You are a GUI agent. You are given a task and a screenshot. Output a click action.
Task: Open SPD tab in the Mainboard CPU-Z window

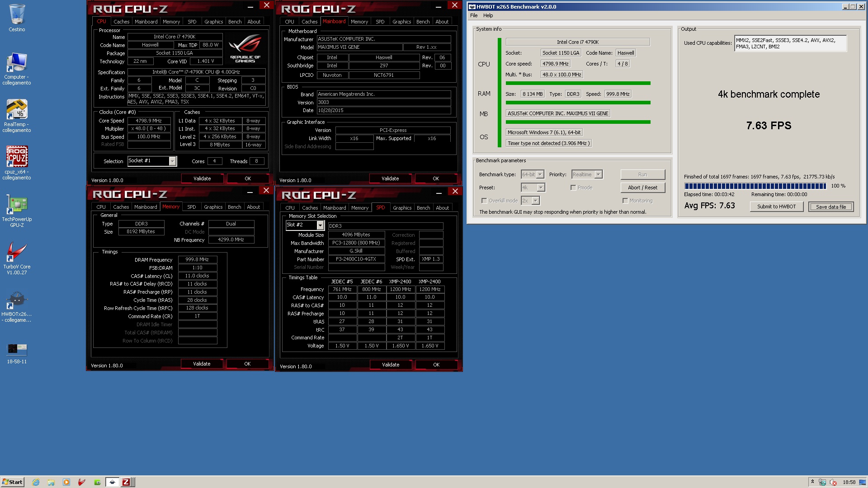tap(380, 22)
